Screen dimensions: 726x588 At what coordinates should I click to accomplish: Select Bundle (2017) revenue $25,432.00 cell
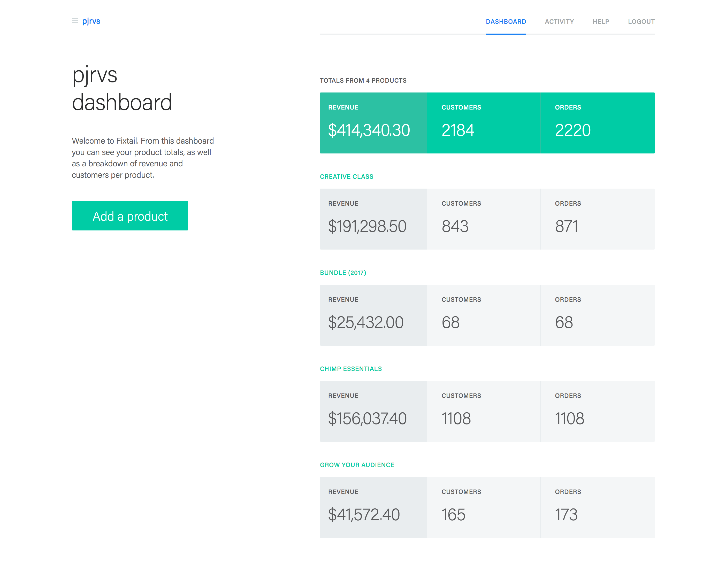point(373,315)
